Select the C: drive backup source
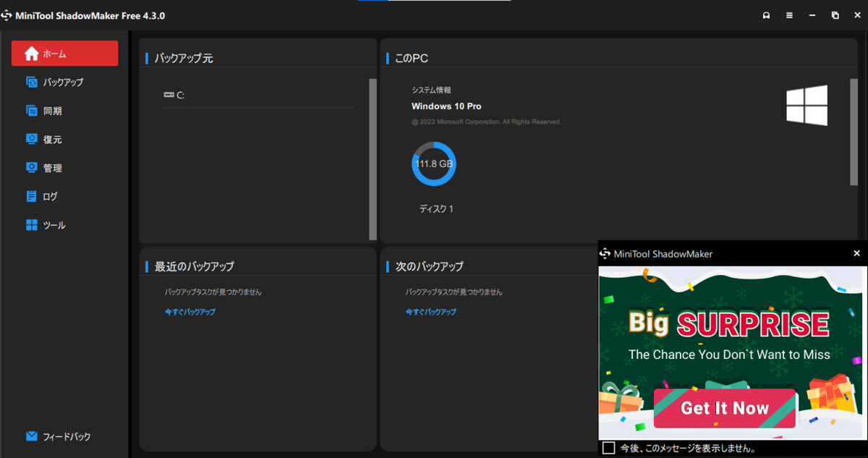The height and width of the screenshot is (458, 868). tap(258, 95)
